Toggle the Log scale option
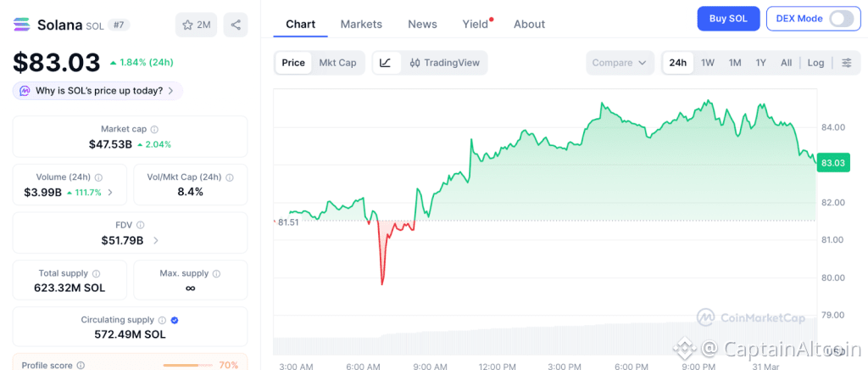 815,63
